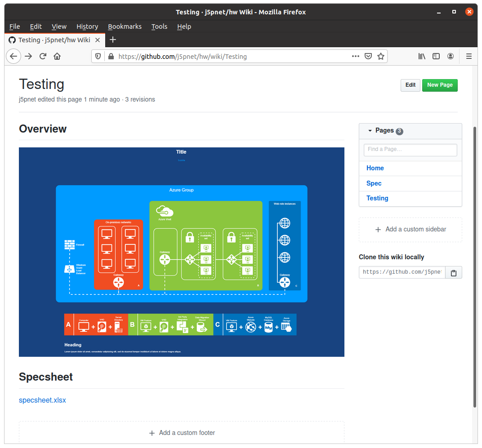Open the Home wiki page link

375,168
